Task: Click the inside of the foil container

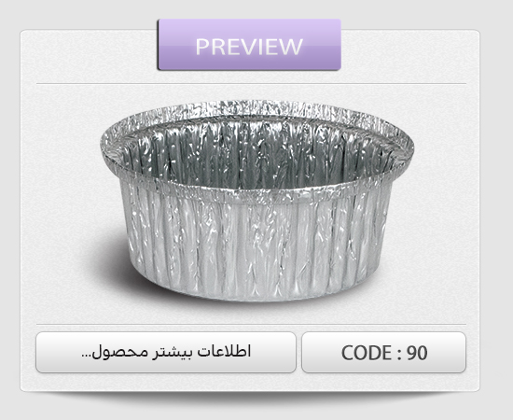Action: tap(258, 150)
